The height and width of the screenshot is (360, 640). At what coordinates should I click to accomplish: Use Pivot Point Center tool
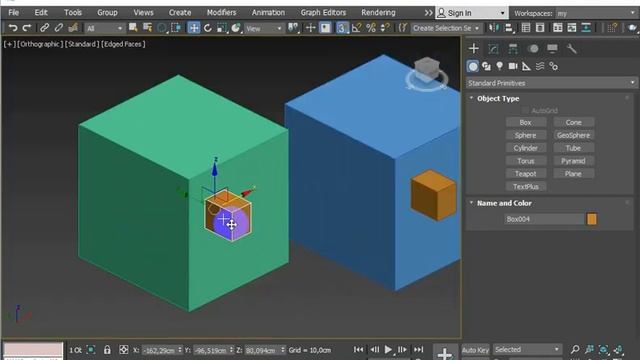(293, 28)
